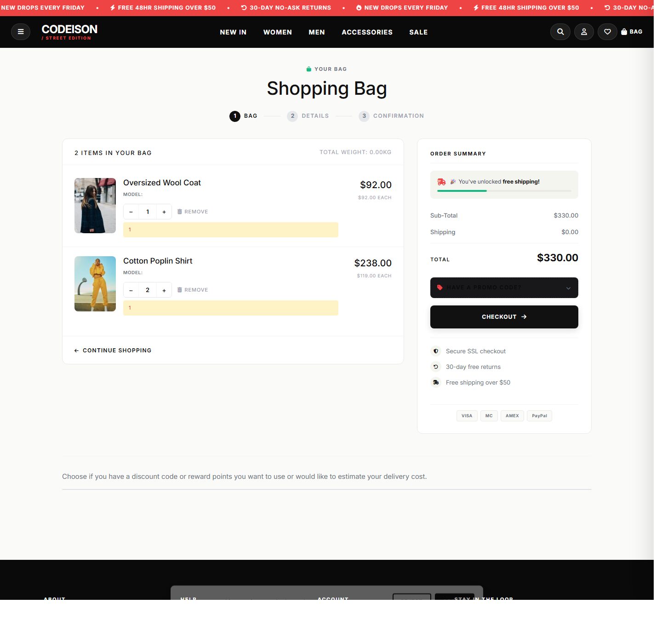Click the Order Summary heading
The image size is (662, 644).
458,154
